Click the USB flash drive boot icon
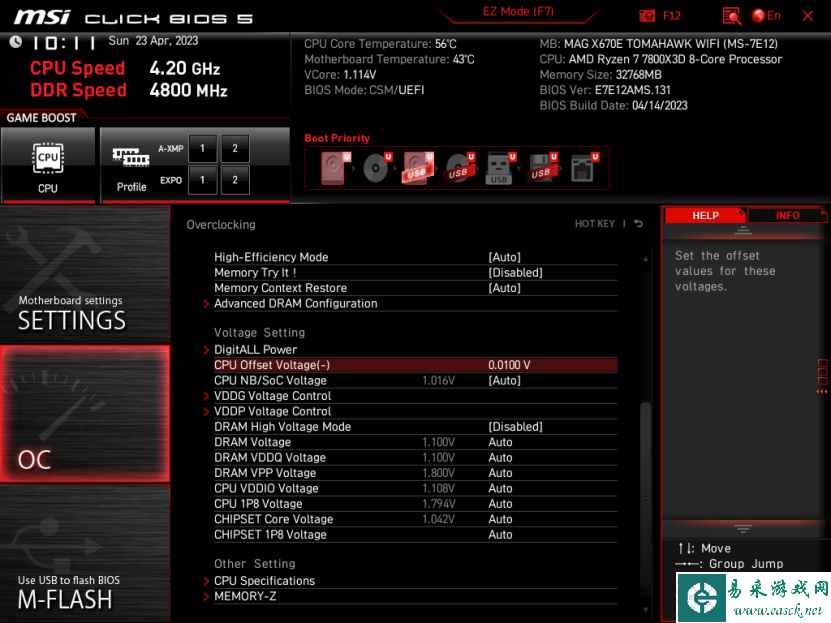This screenshot has width=831, height=623. coord(499,168)
